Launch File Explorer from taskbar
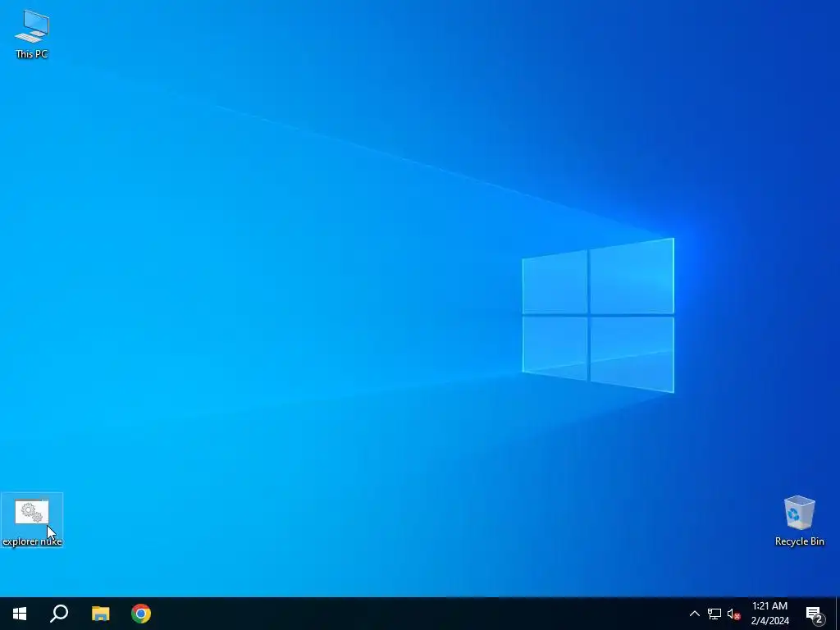Viewport: 840px width, 630px height. coord(100,614)
